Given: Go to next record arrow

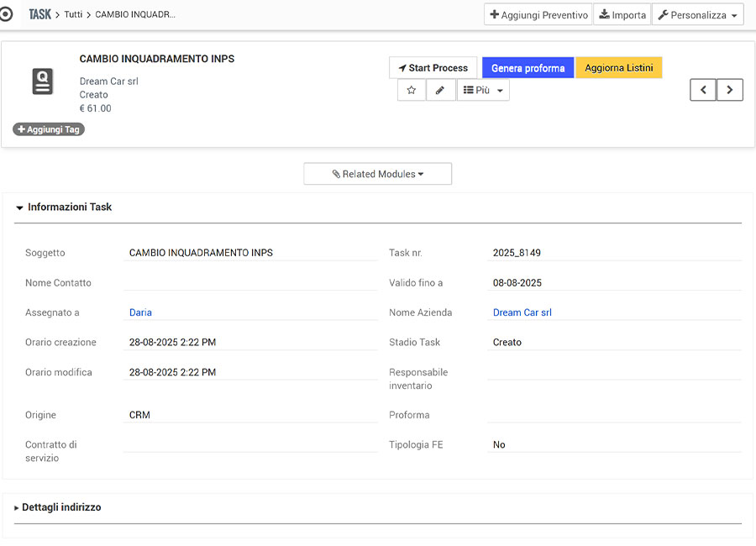Looking at the screenshot, I should point(730,90).
